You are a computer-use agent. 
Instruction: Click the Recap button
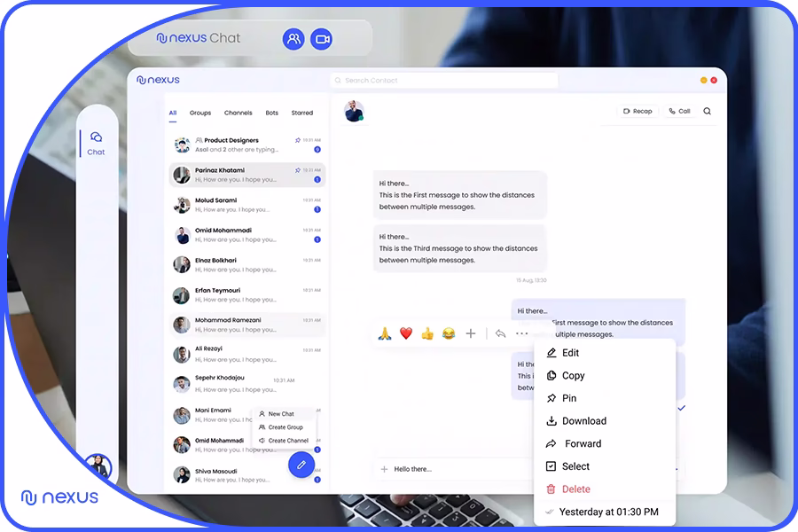638,112
